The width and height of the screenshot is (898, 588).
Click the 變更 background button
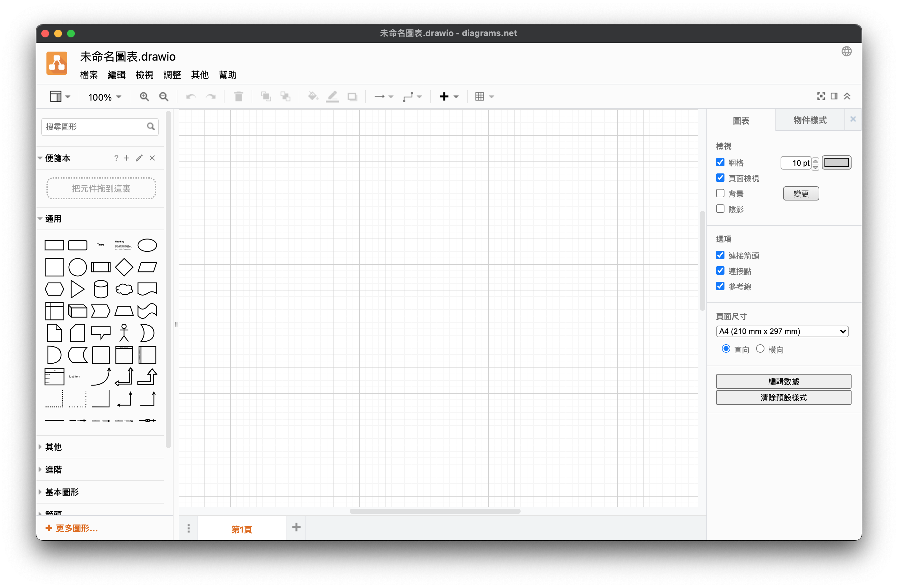tap(801, 193)
